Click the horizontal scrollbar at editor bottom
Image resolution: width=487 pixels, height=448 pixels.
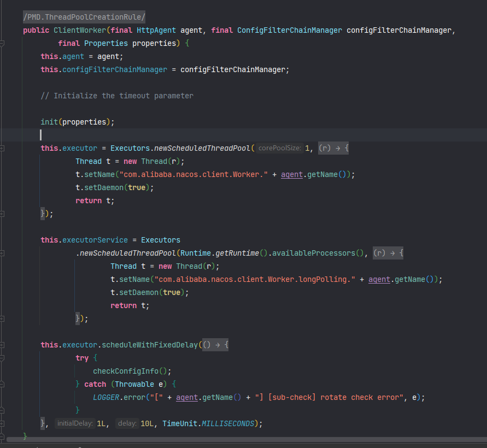[247, 440]
